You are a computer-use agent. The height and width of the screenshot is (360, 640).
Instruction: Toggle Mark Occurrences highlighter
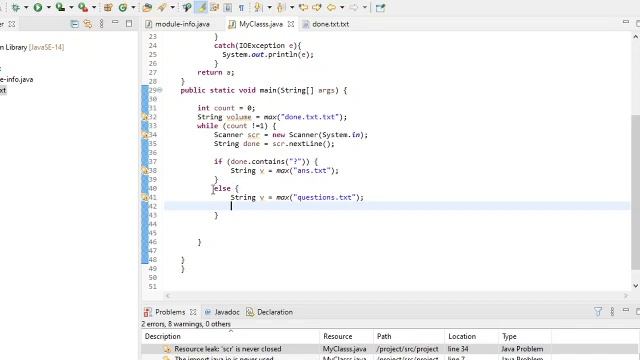[202, 7]
